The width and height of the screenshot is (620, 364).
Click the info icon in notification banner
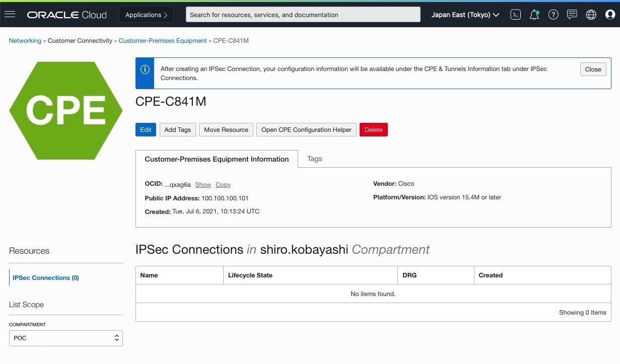[145, 69]
